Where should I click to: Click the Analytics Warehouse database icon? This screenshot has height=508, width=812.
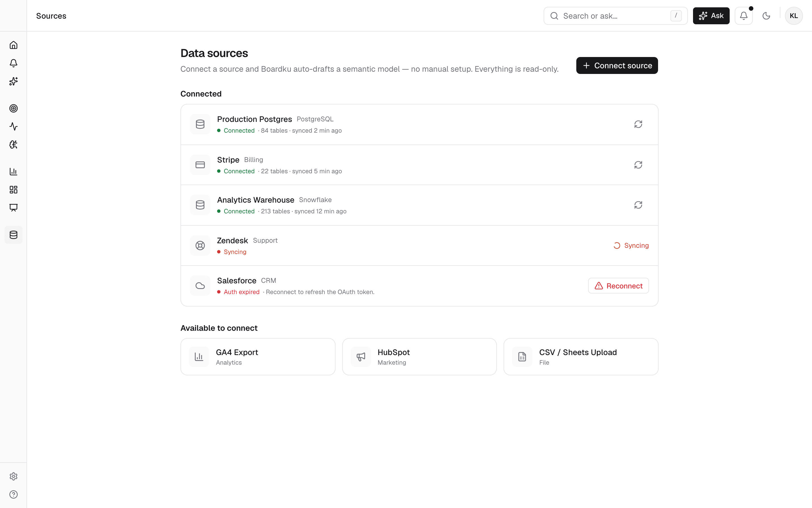(200, 205)
